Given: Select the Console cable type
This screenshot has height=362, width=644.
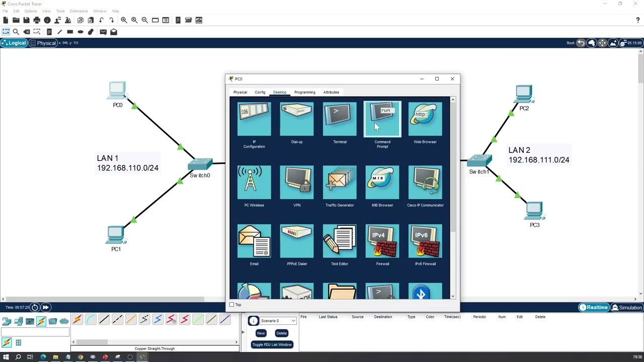Looking at the screenshot, I should (x=91, y=320).
